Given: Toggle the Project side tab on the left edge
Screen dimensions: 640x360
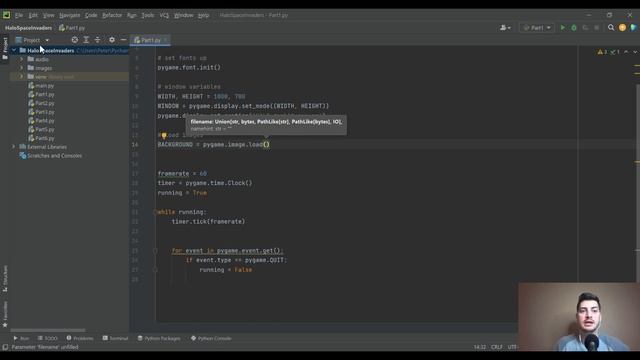Looking at the screenshot, I should point(5,48).
